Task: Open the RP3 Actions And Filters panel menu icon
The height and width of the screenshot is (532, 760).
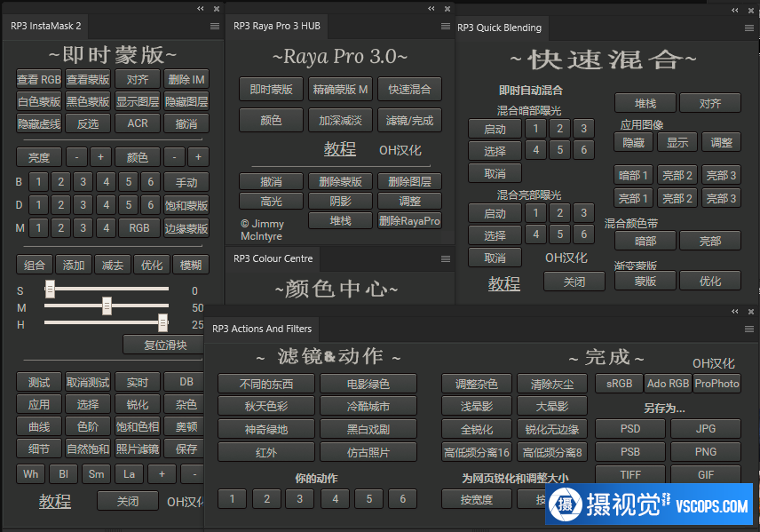Action: [748, 330]
